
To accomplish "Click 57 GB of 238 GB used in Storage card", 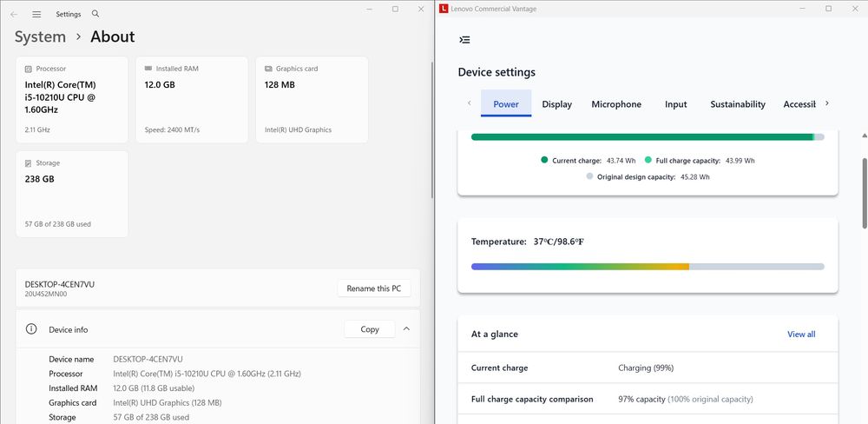I will pyautogui.click(x=58, y=224).
